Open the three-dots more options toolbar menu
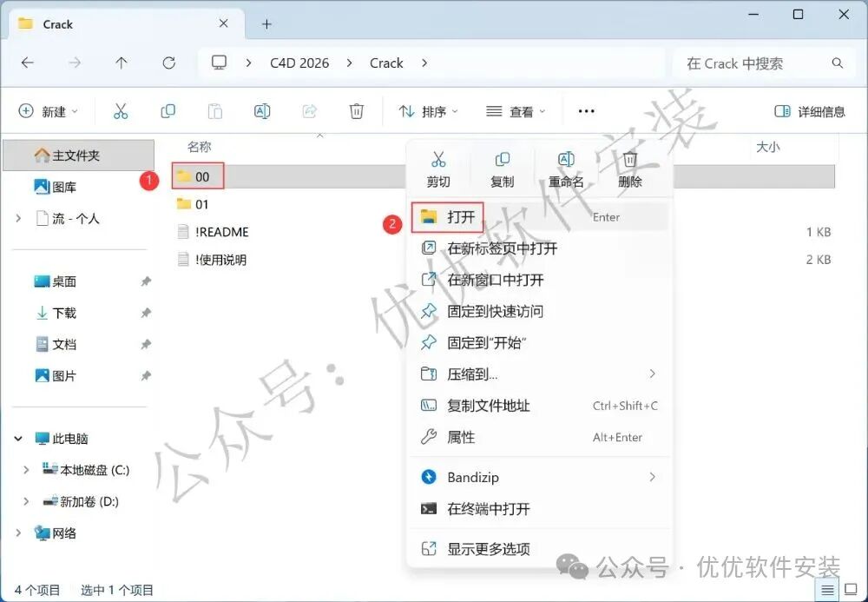The image size is (868, 602). pos(586,111)
